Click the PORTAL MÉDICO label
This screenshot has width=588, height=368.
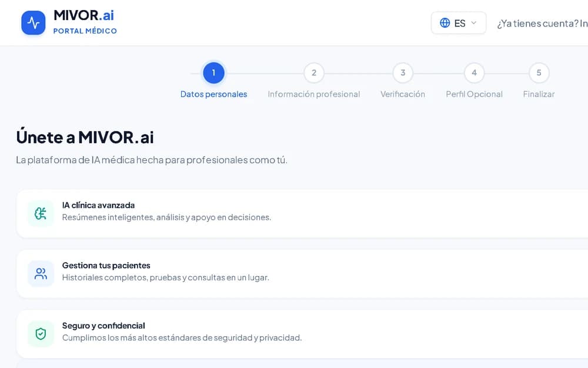[x=85, y=31]
